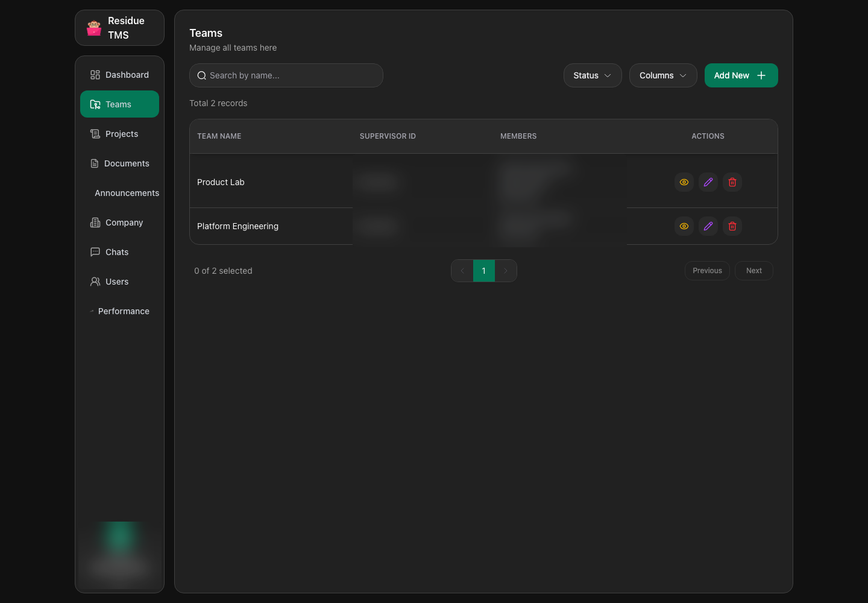Go to the Users page

click(119, 282)
